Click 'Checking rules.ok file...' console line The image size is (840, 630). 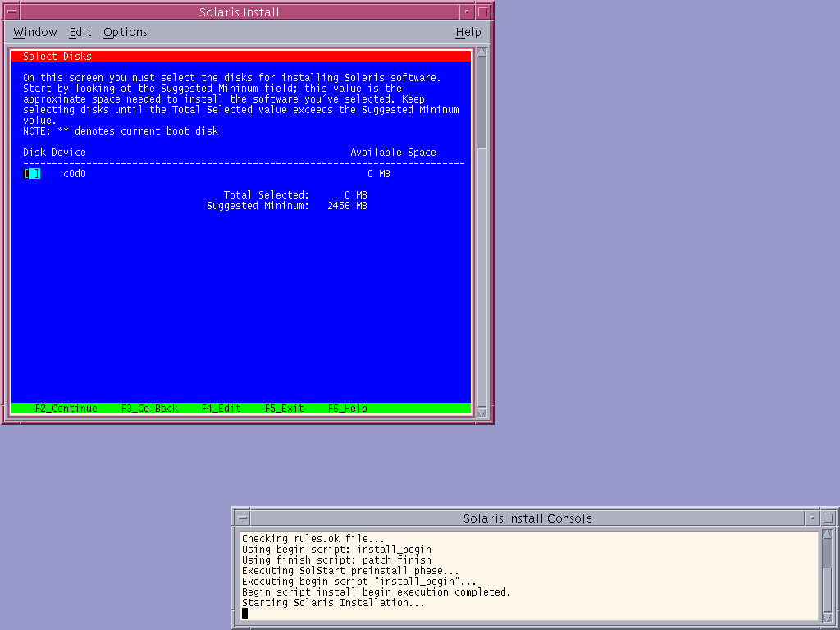(x=313, y=538)
